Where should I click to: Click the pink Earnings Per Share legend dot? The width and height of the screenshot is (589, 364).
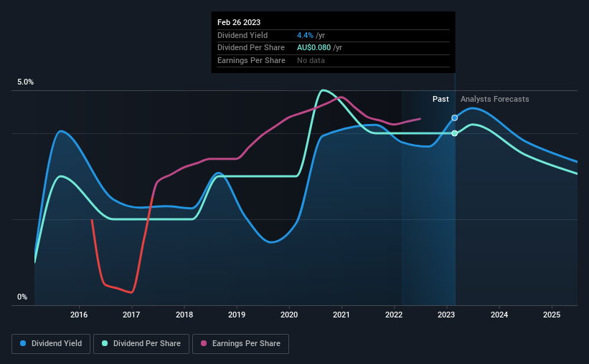pos(204,343)
